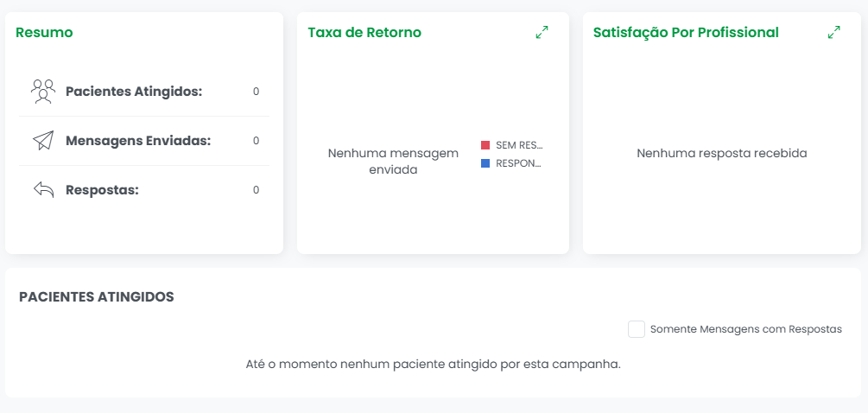Select the Respostas summary label
Image resolution: width=868 pixels, height=413 pixels.
[x=102, y=190]
